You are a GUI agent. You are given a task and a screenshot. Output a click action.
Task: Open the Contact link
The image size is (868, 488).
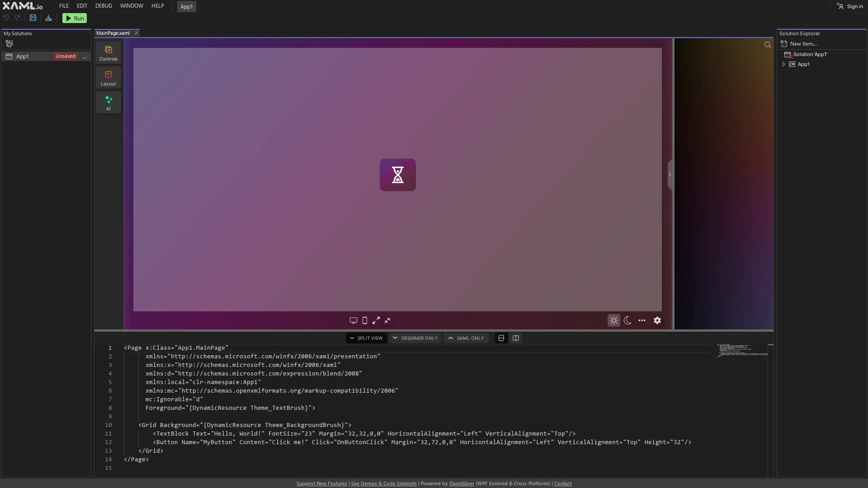tap(563, 483)
